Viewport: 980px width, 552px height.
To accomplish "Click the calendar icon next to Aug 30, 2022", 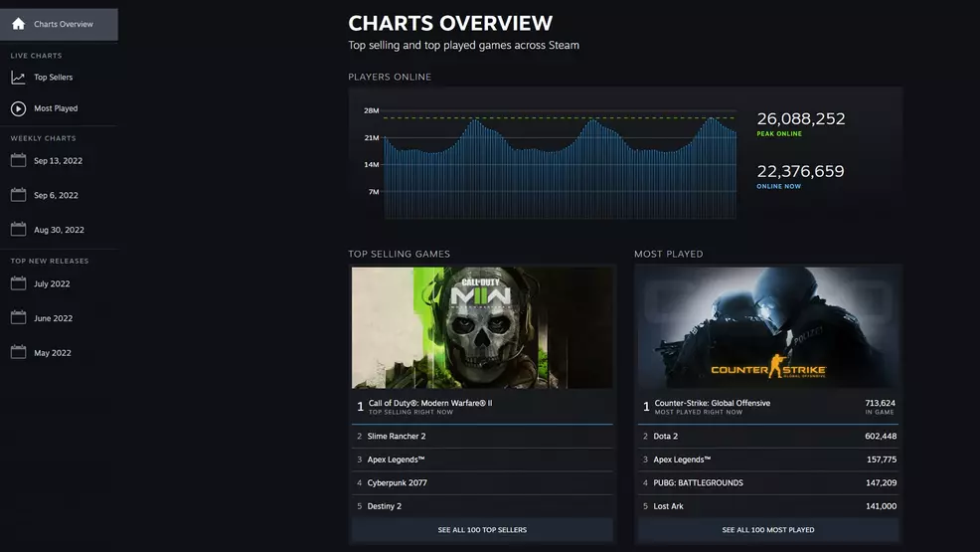I will tap(18, 230).
